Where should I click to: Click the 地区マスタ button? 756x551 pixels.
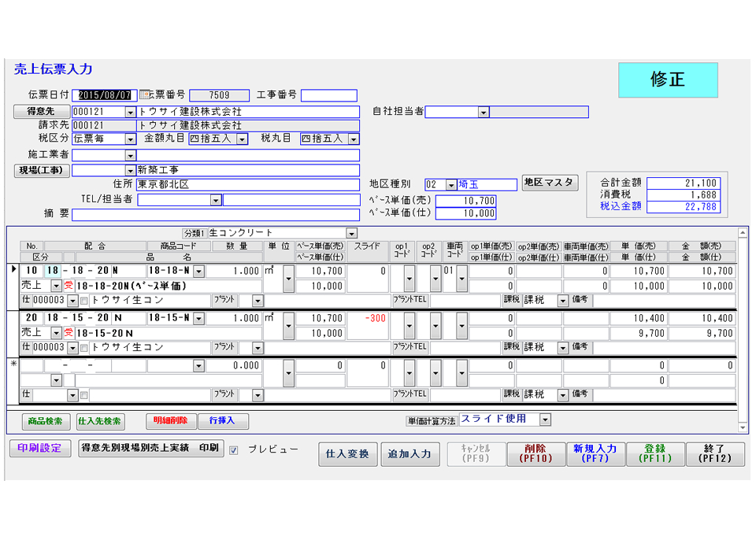(550, 183)
